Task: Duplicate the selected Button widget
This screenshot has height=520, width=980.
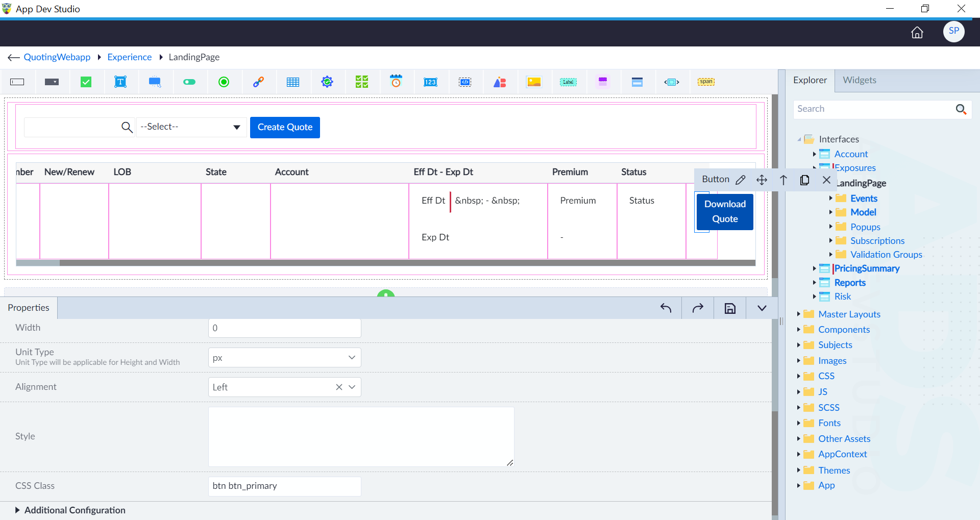Action: point(805,180)
